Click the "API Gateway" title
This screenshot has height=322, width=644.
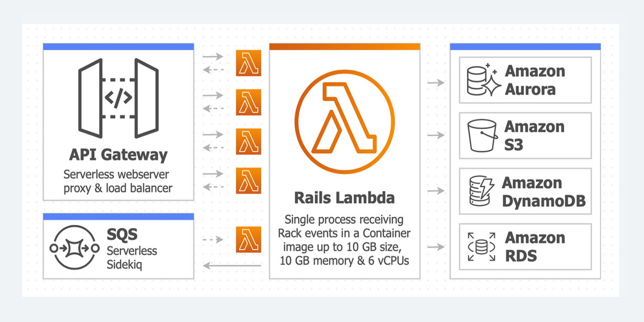tap(118, 154)
